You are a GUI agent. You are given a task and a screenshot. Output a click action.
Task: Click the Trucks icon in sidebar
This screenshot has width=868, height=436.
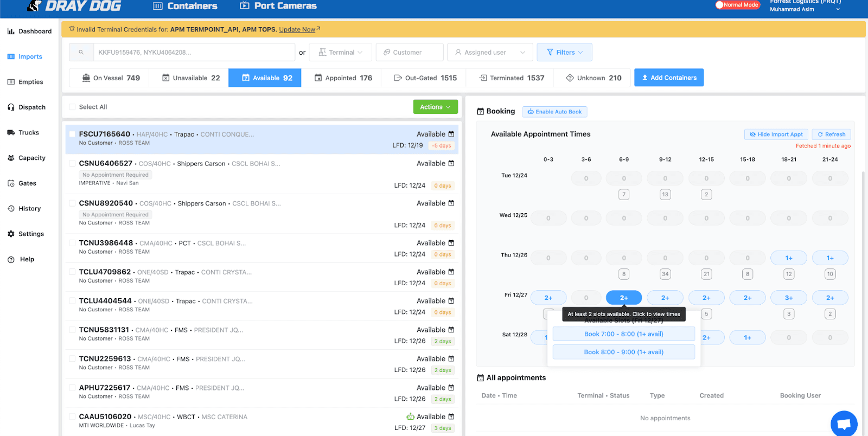[x=11, y=133]
